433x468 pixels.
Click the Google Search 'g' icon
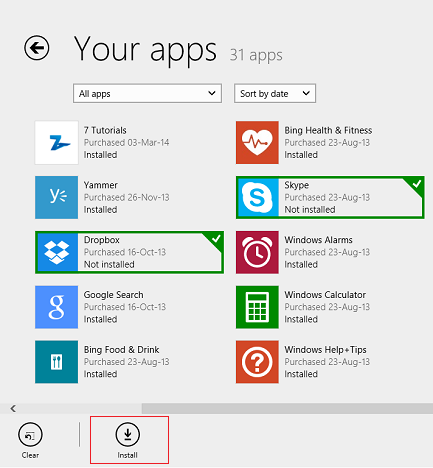(x=57, y=307)
